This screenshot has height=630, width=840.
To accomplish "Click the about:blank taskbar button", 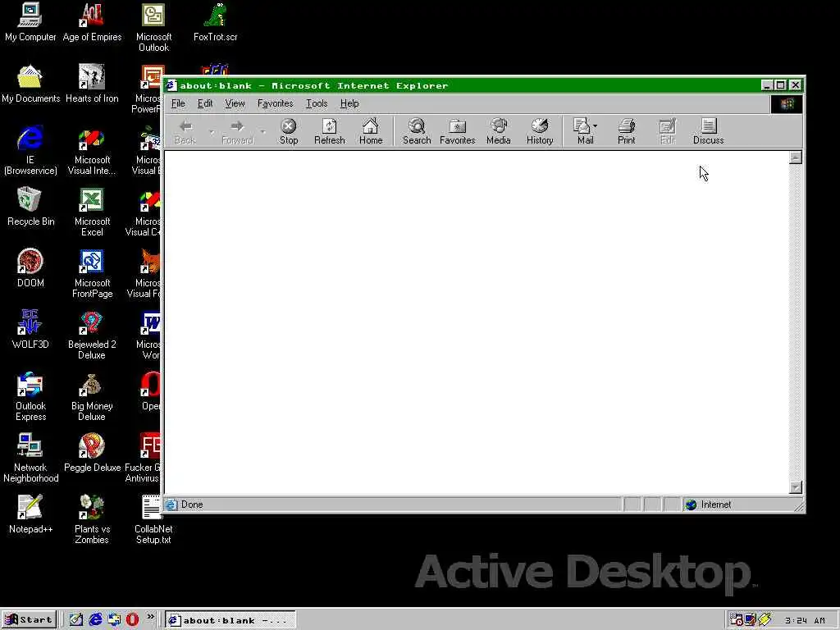I will pyautogui.click(x=231, y=620).
